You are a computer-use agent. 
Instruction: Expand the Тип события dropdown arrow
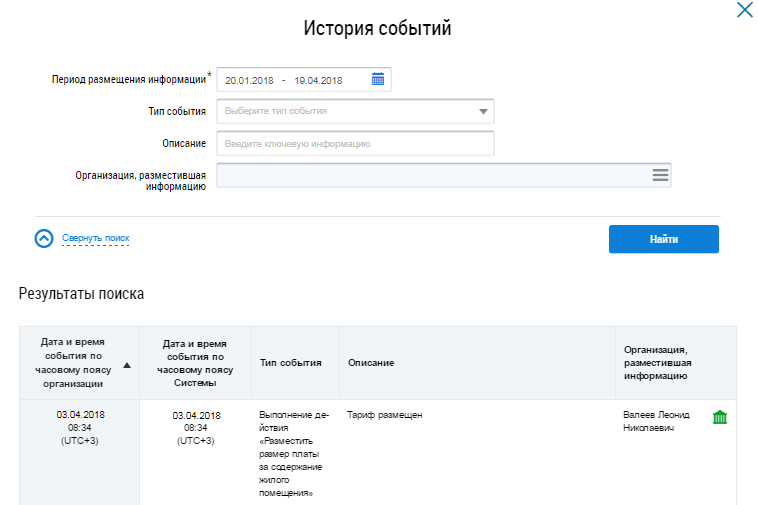pyautogui.click(x=483, y=112)
